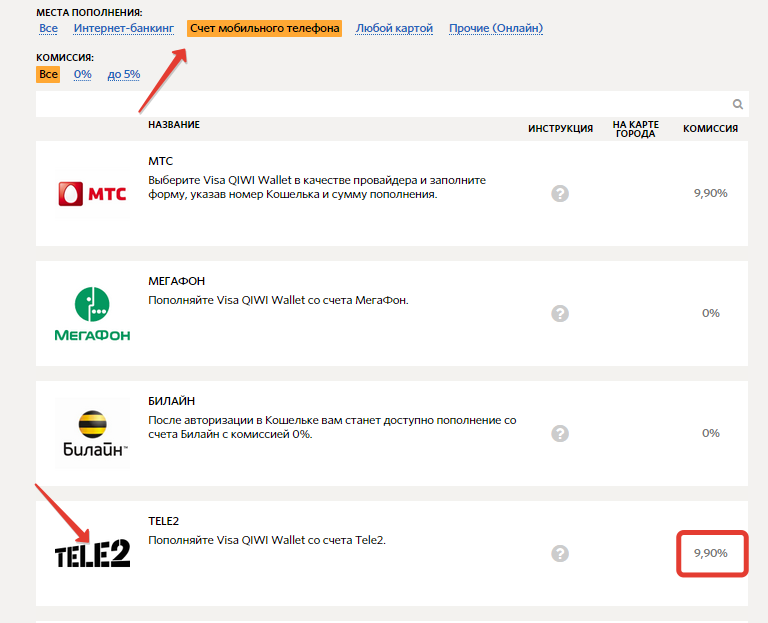Select the 'Все' top-up places filter
Image resolution: width=768 pixels, height=623 pixels.
click(48, 29)
